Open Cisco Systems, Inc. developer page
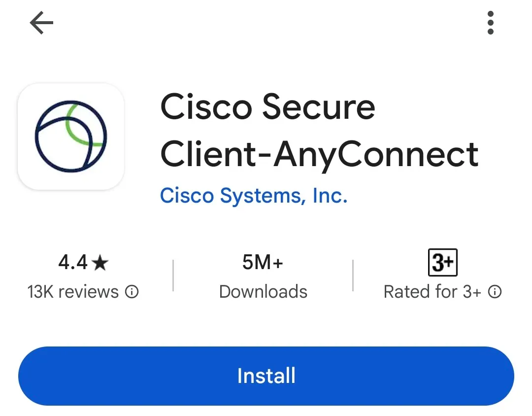This screenshot has height=416, width=532. [254, 196]
